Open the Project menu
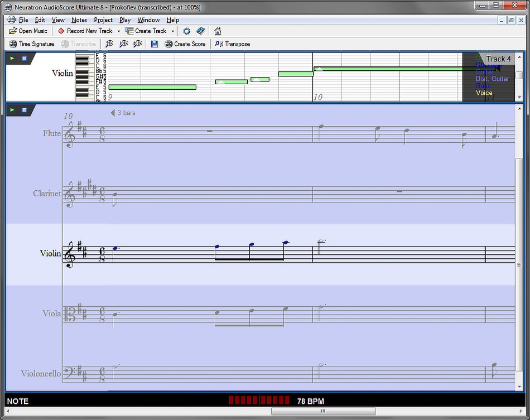This screenshot has width=530, height=420. [103, 20]
